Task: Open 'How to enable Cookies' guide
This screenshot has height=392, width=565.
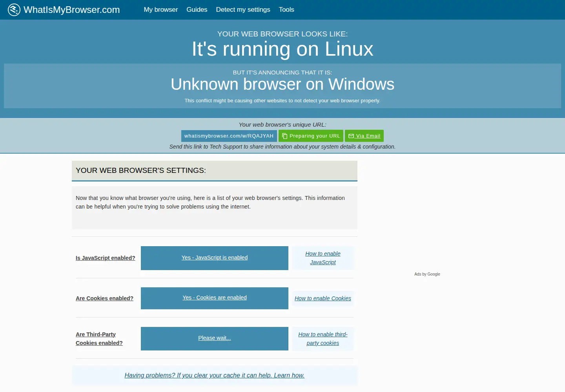Action: (x=323, y=298)
